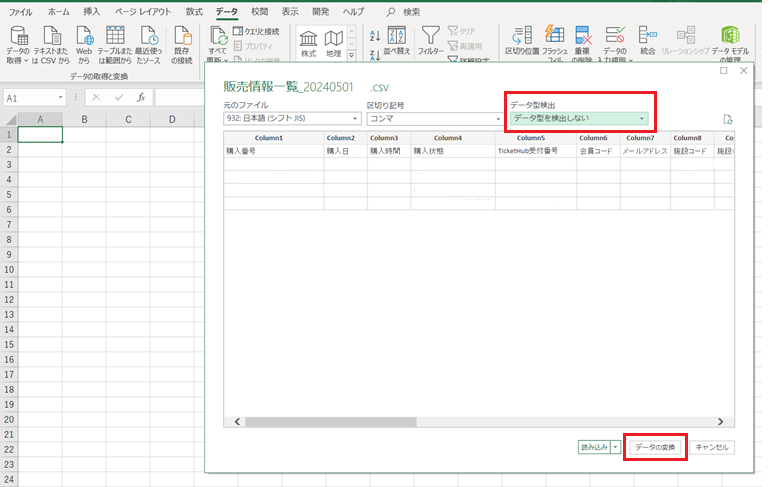Open the 校閲 ribbon tab

tap(259, 10)
